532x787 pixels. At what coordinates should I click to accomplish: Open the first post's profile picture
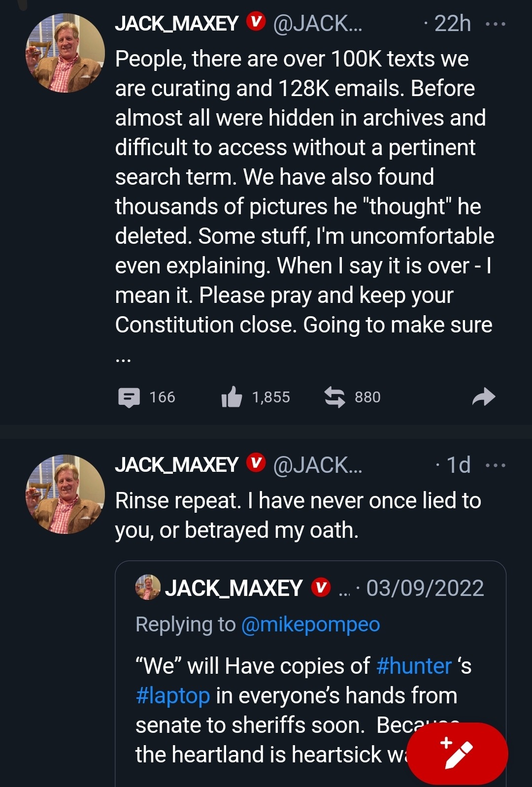point(65,53)
